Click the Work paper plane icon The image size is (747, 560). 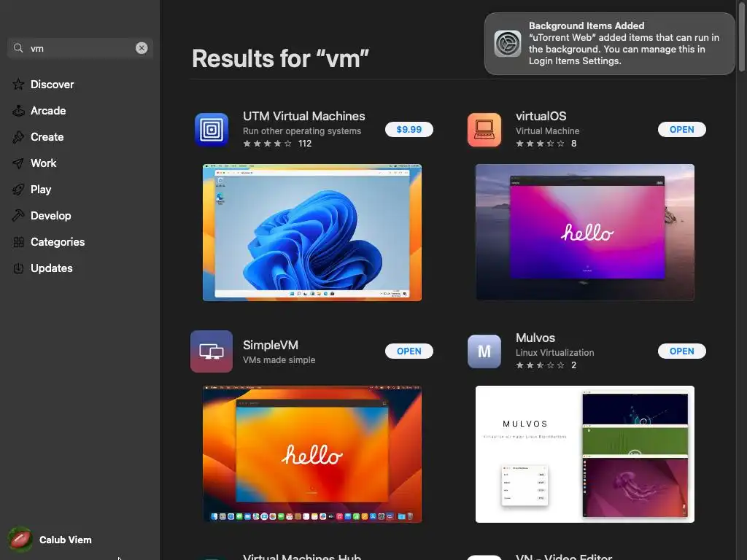pos(18,163)
